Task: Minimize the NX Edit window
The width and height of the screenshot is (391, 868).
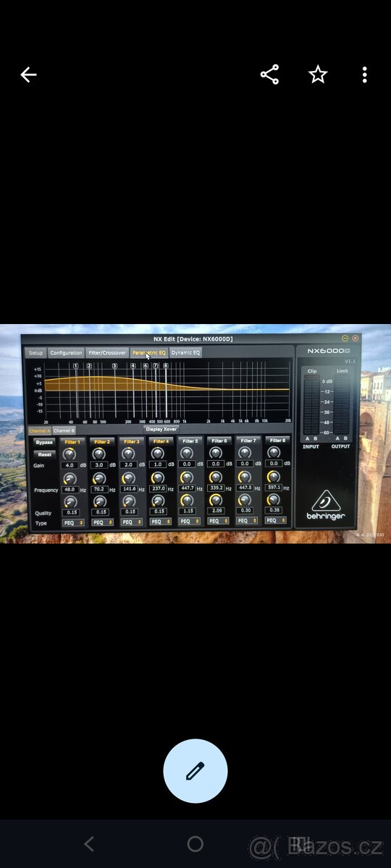Action: (345, 338)
